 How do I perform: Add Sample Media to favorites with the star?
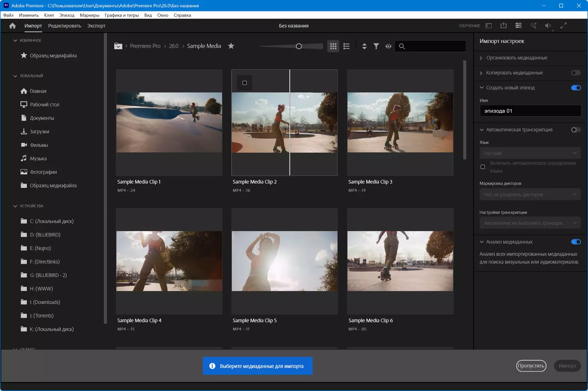pyautogui.click(x=231, y=46)
